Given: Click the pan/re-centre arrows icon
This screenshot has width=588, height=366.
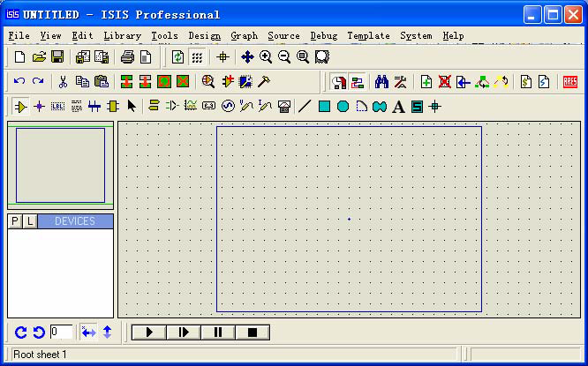Looking at the screenshot, I should coord(247,57).
